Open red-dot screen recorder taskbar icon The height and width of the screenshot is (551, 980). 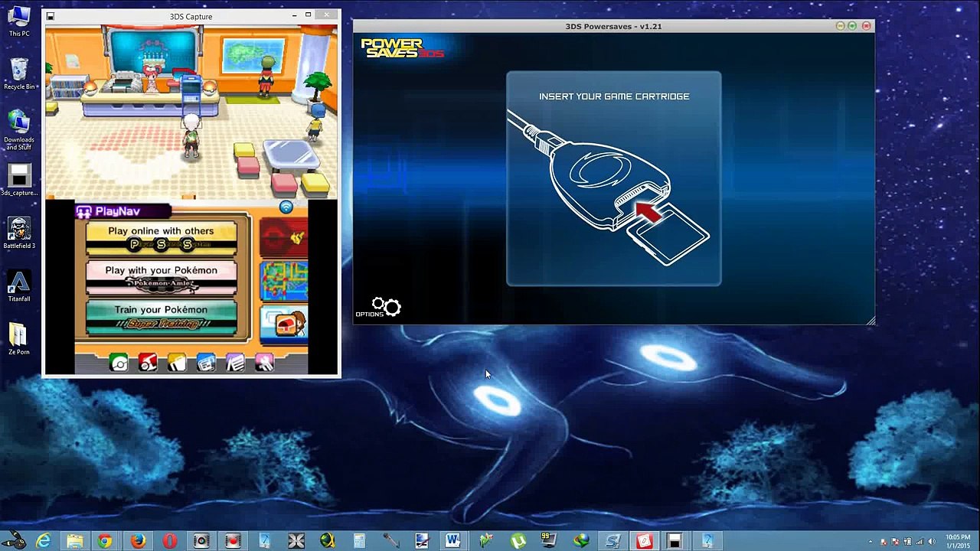(233, 541)
